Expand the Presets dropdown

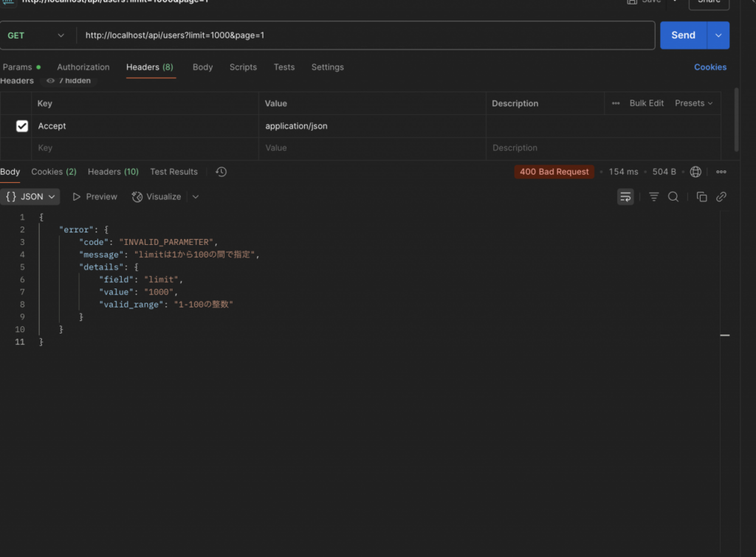[x=693, y=103]
